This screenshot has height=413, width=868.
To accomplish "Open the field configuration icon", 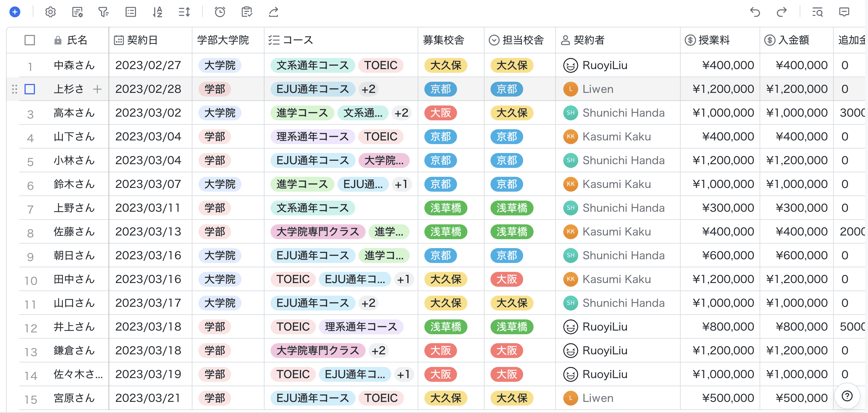I will click(77, 12).
